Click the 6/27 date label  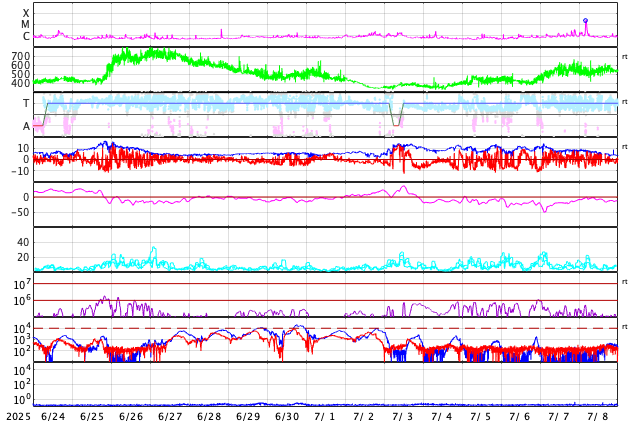[170, 416]
